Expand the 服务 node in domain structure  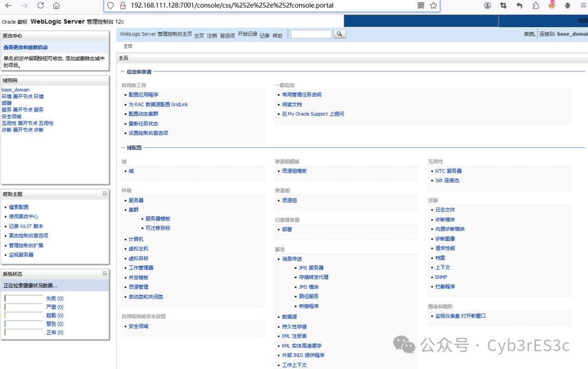pyautogui.click(x=22, y=110)
